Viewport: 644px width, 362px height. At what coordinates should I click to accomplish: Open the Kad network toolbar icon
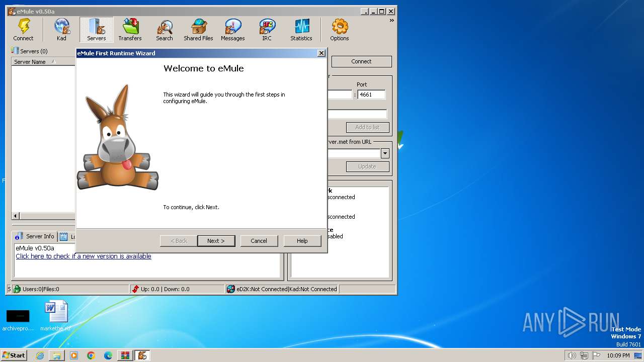coord(61,30)
